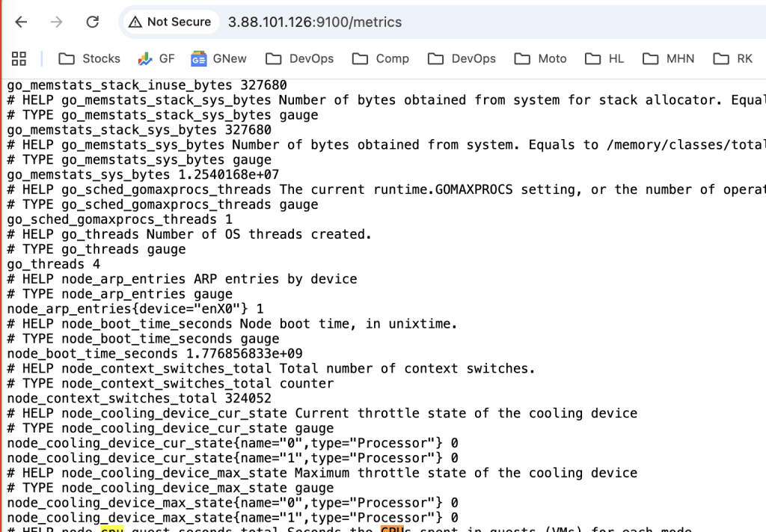Image resolution: width=766 pixels, height=532 pixels.
Task: Click the browser back arrow
Action: [x=21, y=22]
